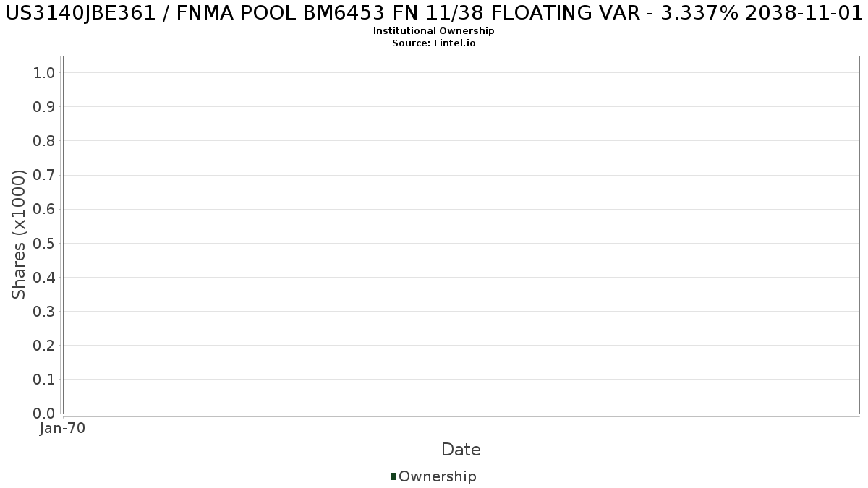The image size is (868, 488).
Task: Click the 0.2 y-axis tick label
Action: (x=45, y=345)
